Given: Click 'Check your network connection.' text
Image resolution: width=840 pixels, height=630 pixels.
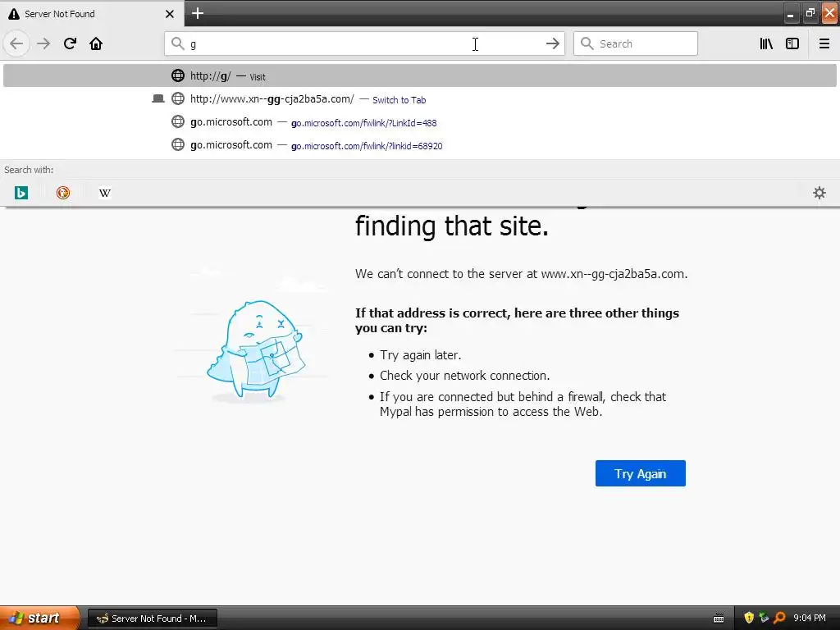Looking at the screenshot, I should pyautogui.click(x=464, y=376).
